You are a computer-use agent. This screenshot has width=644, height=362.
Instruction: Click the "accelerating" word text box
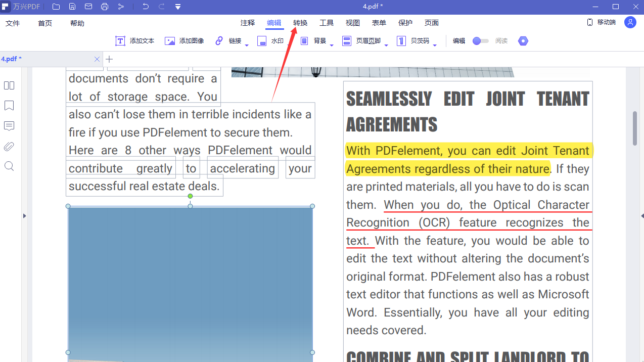243,168
